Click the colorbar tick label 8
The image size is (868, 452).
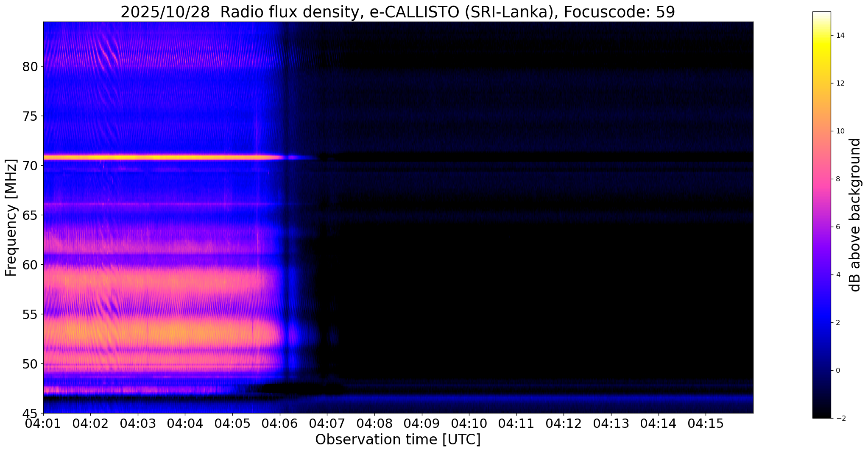(837, 179)
